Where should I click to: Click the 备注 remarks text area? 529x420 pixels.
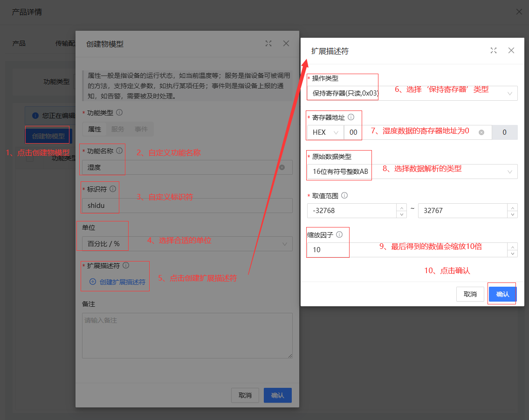point(187,336)
